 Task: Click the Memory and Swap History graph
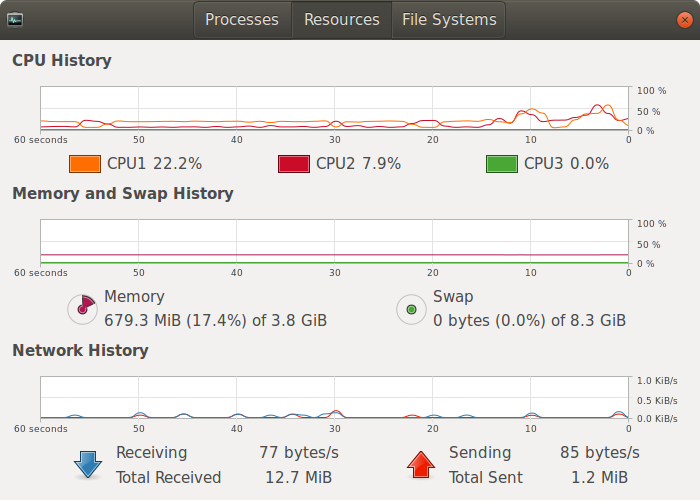click(x=334, y=242)
